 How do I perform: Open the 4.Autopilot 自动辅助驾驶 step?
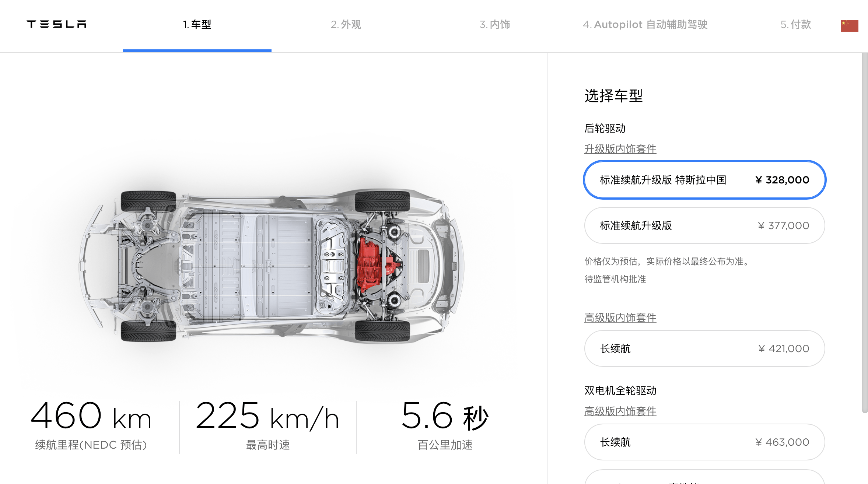pyautogui.click(x=645, y=25)
